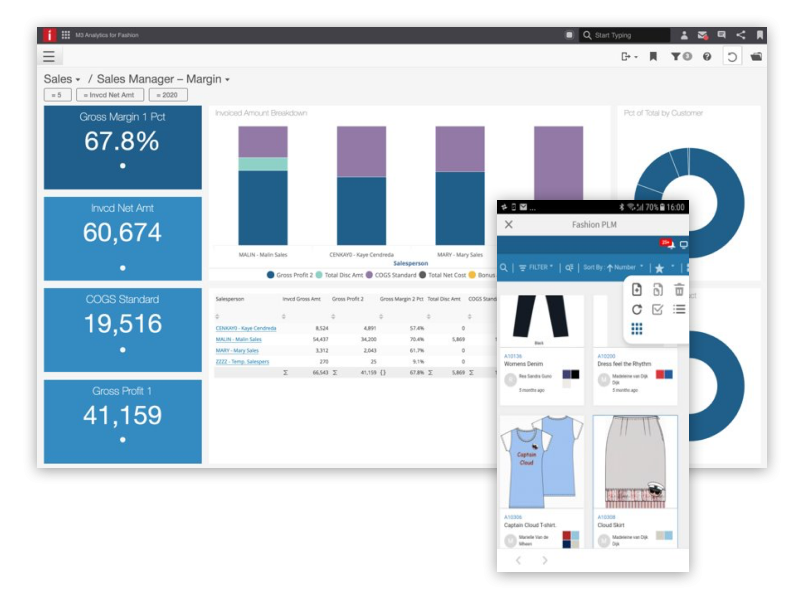Open the mail inbox icon with red badge
The height and width of the screenshot is (599, 800).
(x=703, y=35)
